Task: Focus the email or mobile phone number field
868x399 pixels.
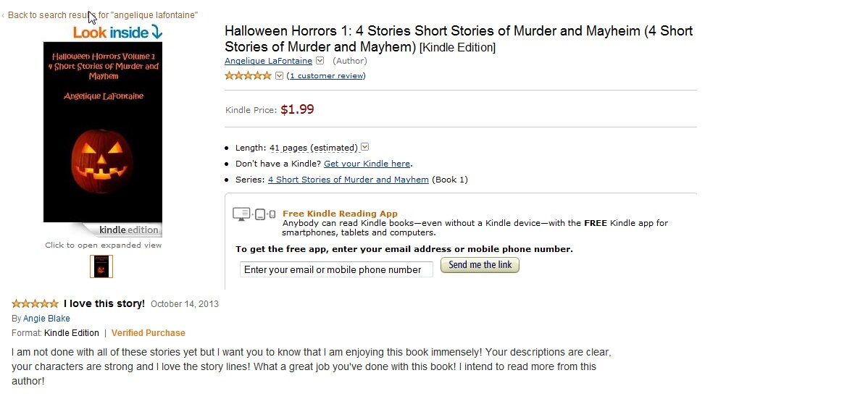Action: click(x=337, y=269)
